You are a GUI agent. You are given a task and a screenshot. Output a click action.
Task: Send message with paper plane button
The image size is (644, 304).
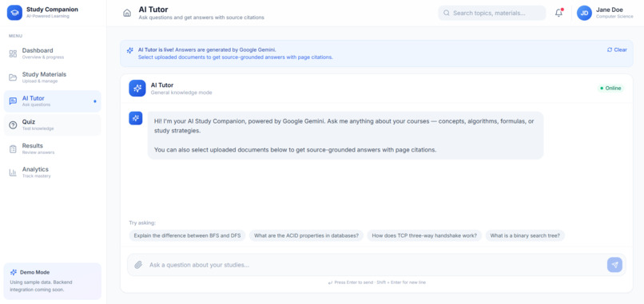[x=614, y=265]
